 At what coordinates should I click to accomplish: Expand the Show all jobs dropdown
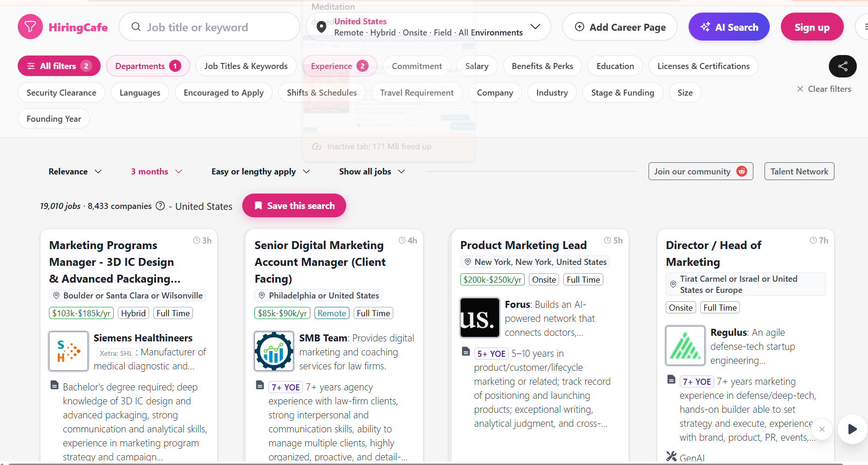[372, 172]
